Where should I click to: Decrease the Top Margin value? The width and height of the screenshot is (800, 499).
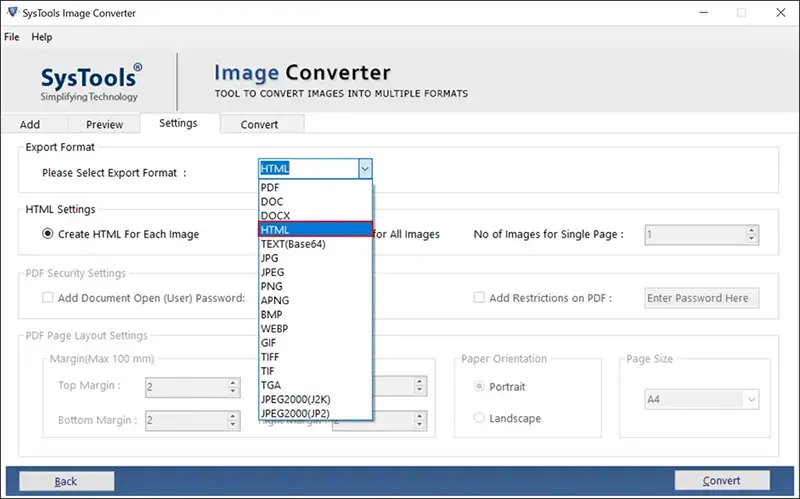pos(233,392)
